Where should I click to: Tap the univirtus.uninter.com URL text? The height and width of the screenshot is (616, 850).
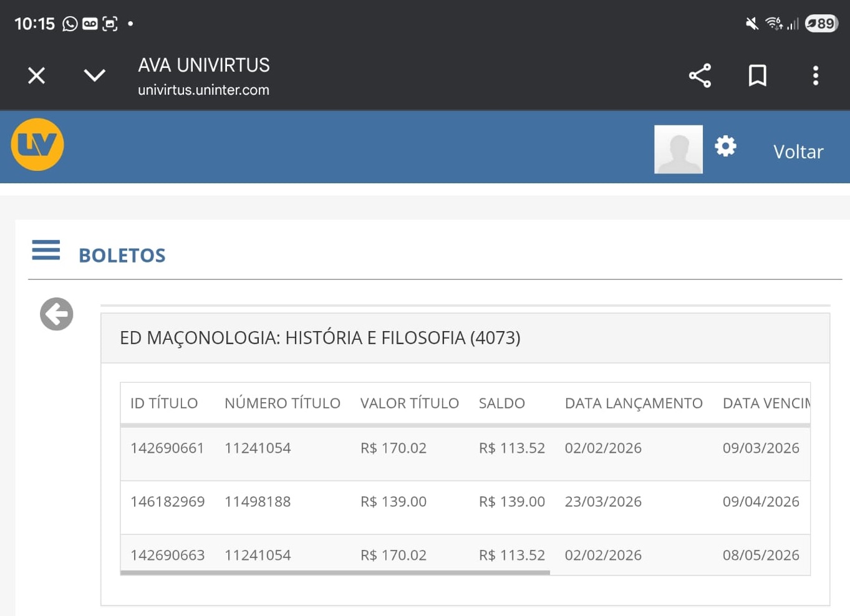pos(203,90)
